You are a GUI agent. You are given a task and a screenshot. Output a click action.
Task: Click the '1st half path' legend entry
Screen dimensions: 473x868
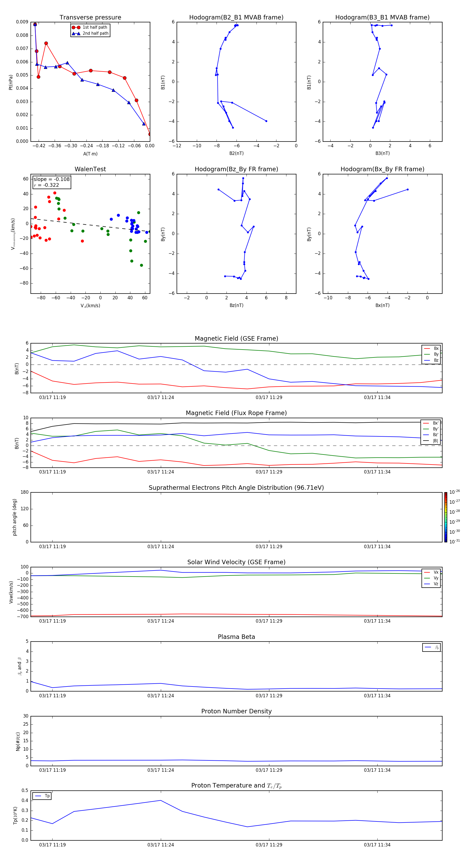tap(90, 27)
